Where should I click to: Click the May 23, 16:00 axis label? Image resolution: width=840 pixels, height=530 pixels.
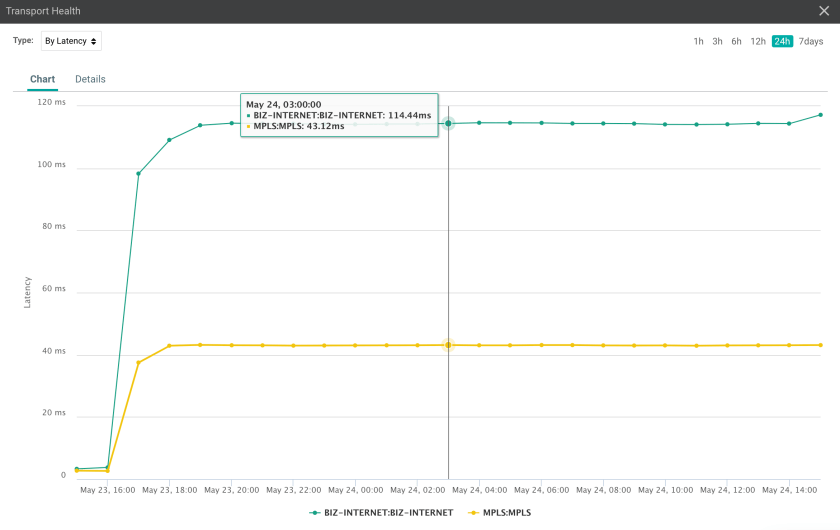pyautogui.click(x=107, y=490)
